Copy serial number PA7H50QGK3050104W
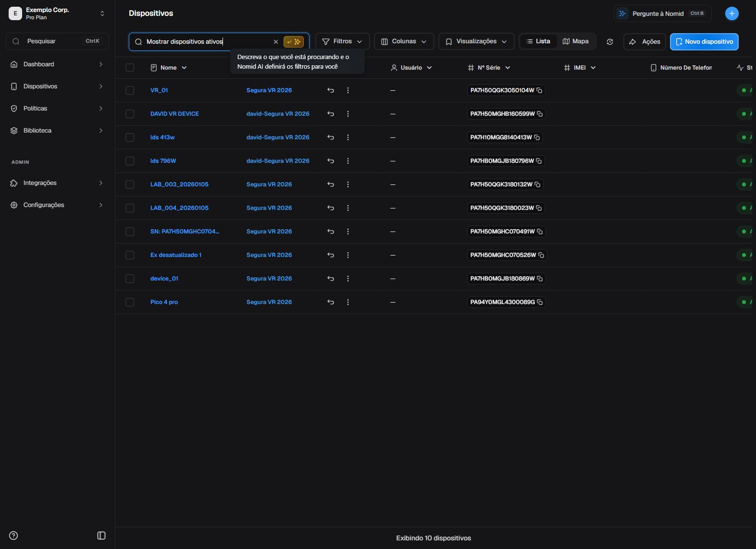This screenshot has height=549, width=756. (539, 90)
